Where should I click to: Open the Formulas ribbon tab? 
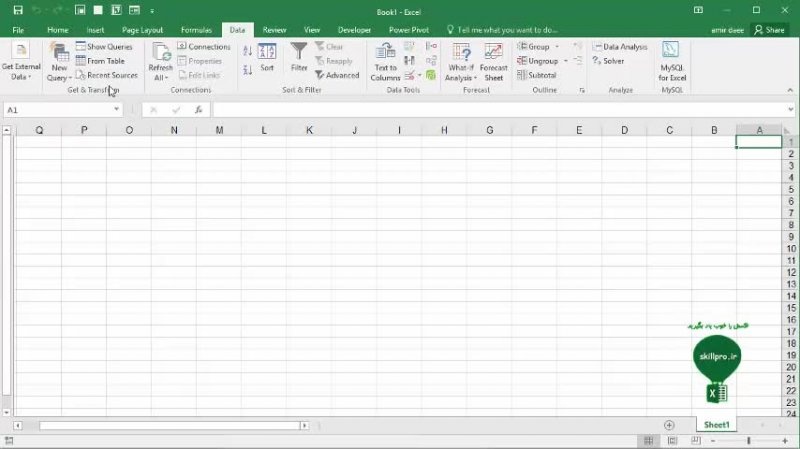point(196,30)
